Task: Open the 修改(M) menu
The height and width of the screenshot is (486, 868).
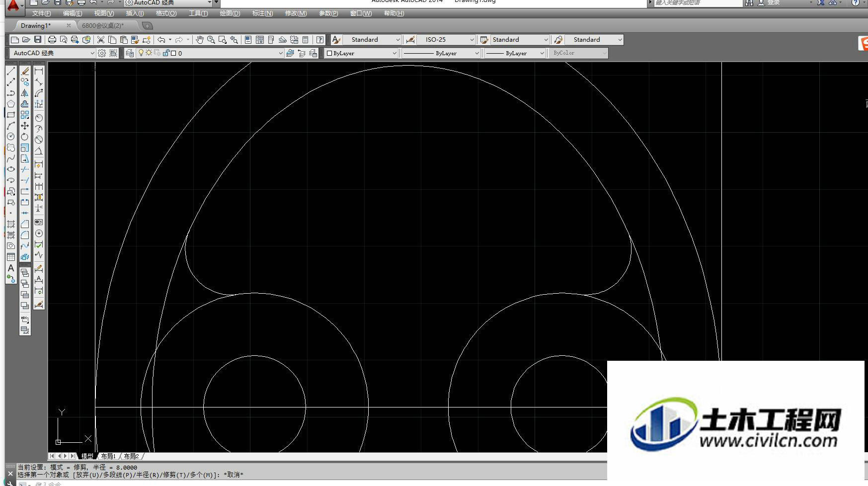Action: point(296,13)
